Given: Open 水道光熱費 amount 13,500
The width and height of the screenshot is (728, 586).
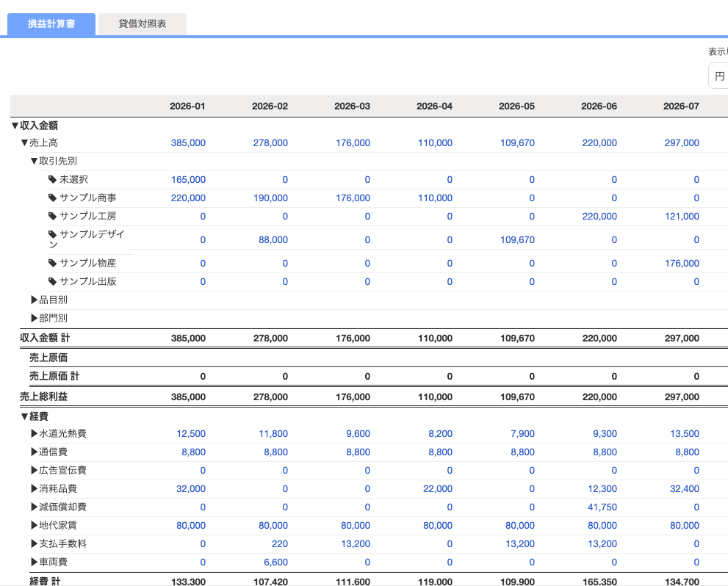Looking at the screenshot, I should (685, 434).
